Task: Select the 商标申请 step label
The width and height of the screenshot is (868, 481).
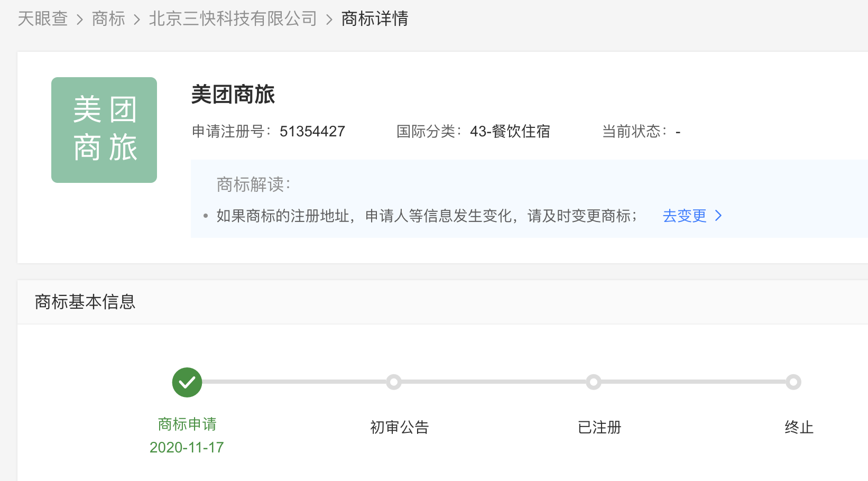Action: (x=187, y=424)
